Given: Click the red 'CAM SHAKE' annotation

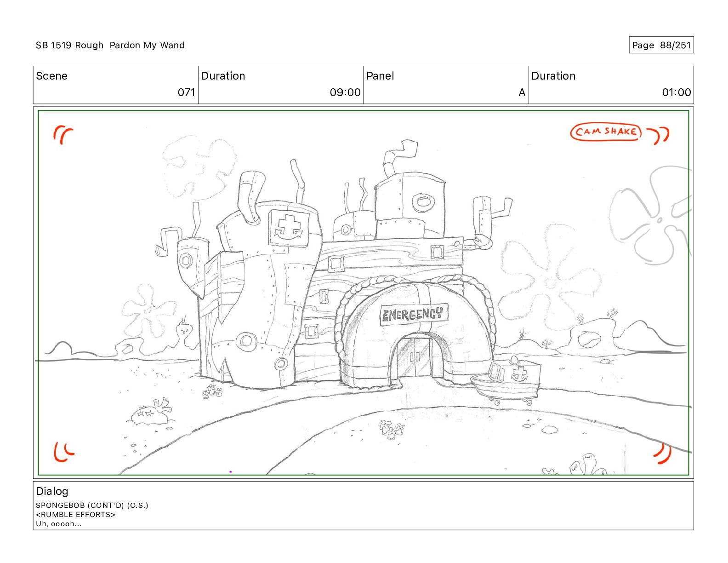Looking at the screenshot, I should pyautogui.click(x=606, y=132).
